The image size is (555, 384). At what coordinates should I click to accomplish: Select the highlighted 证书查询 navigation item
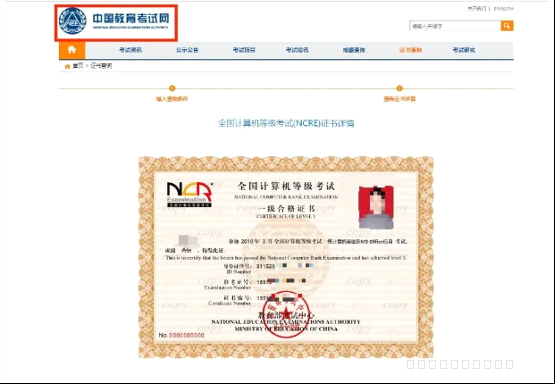tap(411, 50)
